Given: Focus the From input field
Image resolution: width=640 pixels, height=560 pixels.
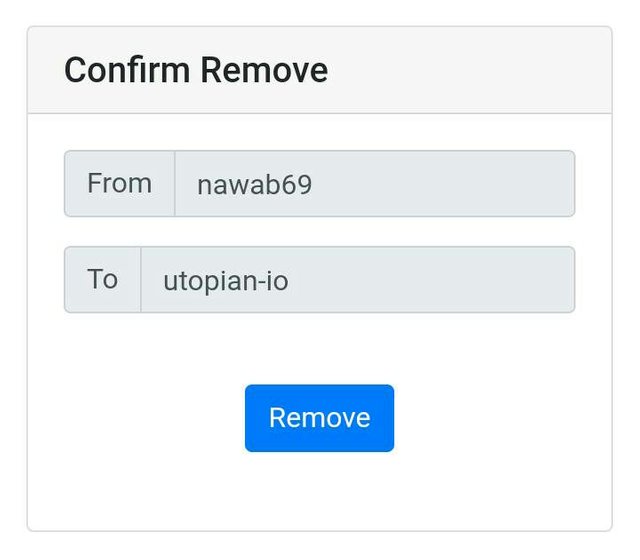Looking at the screenshot, I should (x=374, y=184).
